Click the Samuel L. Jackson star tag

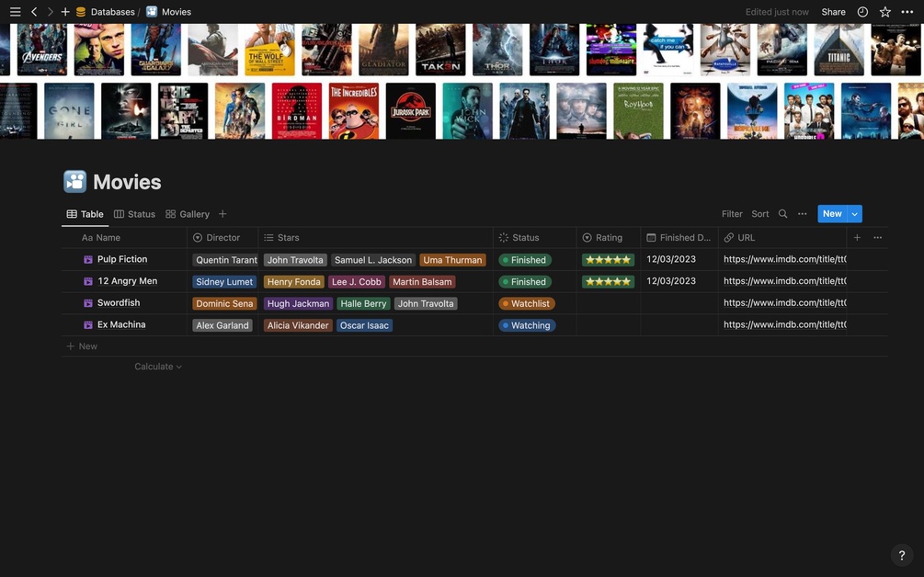pyautogui.click(x=373, y=260)
